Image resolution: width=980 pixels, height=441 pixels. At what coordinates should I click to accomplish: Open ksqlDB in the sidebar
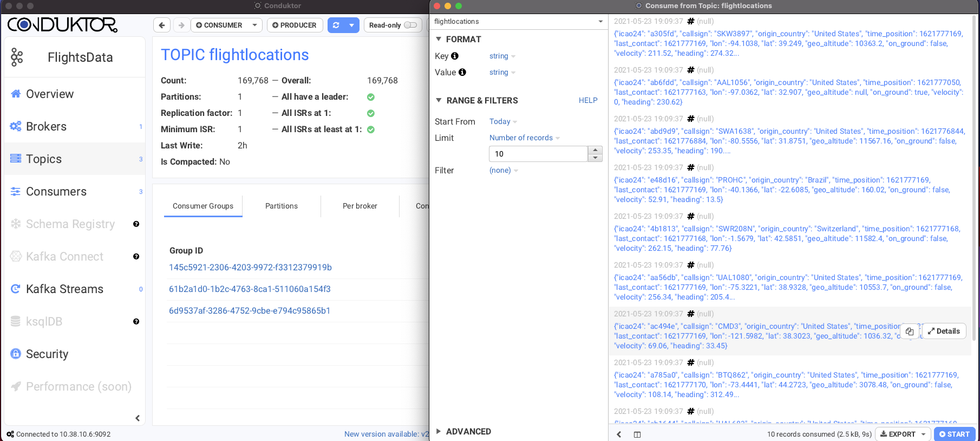(x=44, y=321)
